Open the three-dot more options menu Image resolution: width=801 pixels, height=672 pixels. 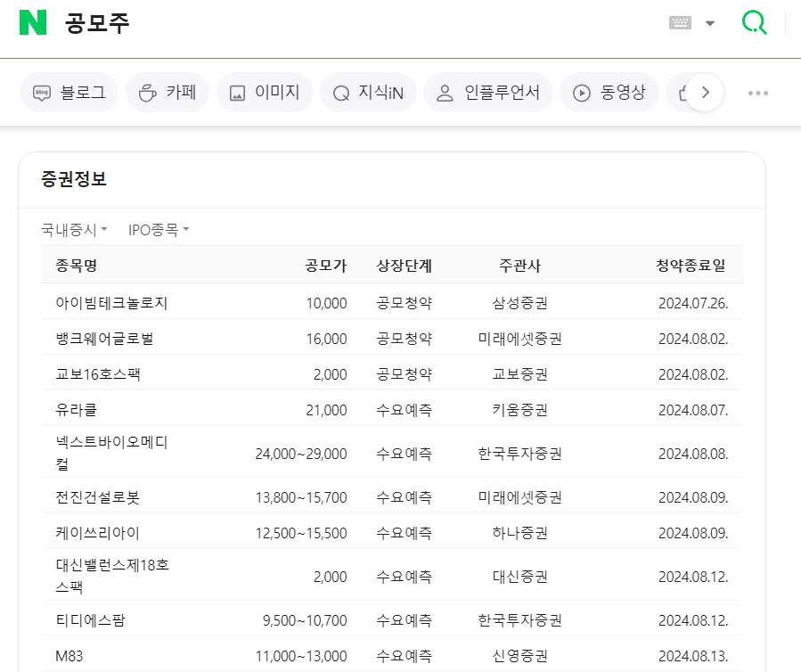tap(758, 93)
